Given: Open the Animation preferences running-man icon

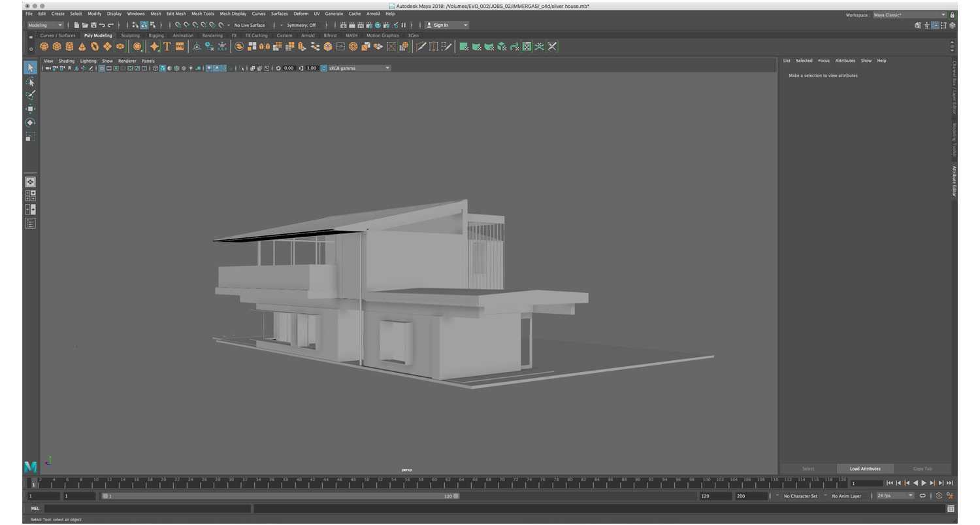Looking at the screenshot, I should click(x=950, y=496).
